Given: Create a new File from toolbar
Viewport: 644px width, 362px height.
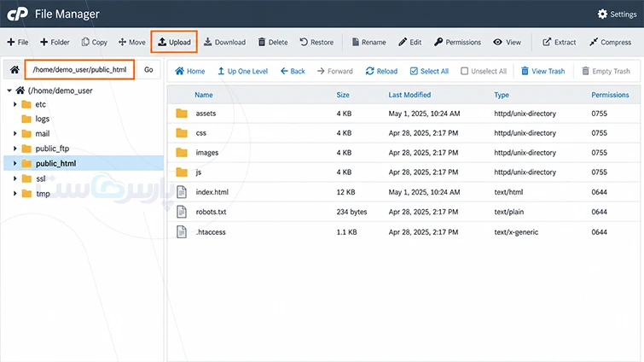Looking at the screenshot, I should point(18,42).
